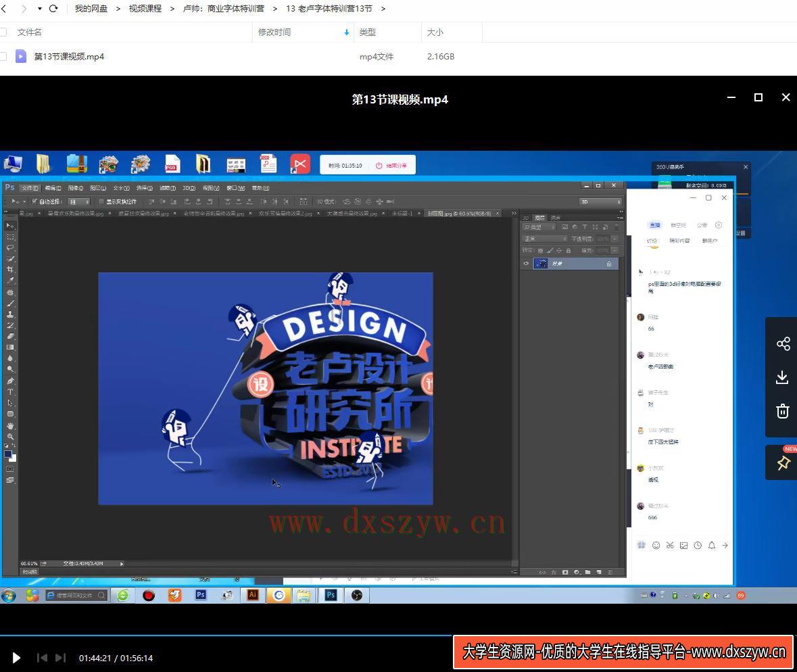This screenshot has width=797, height=672.
Task: Open Illustrator from the Windows taskbar
Action: point(253,595)
